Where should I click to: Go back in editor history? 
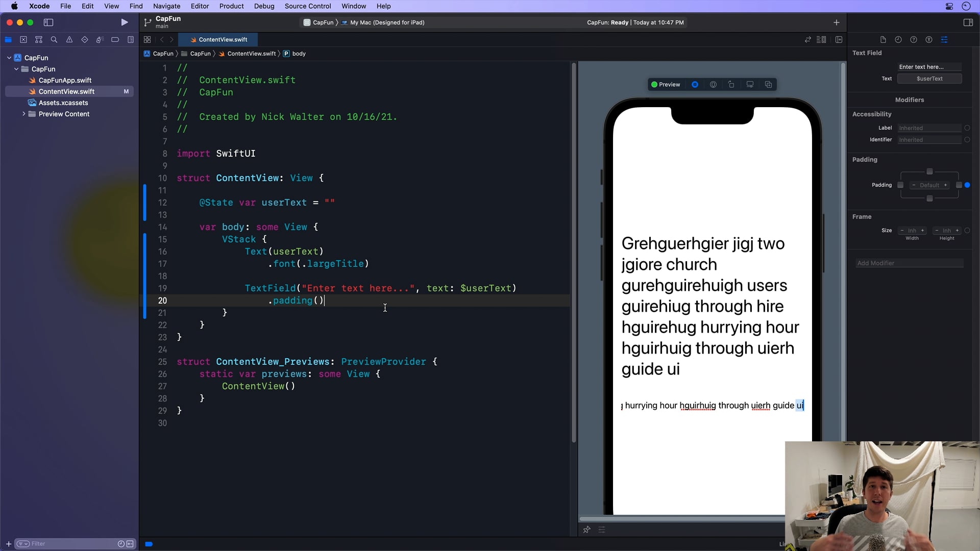coord(162,40)
